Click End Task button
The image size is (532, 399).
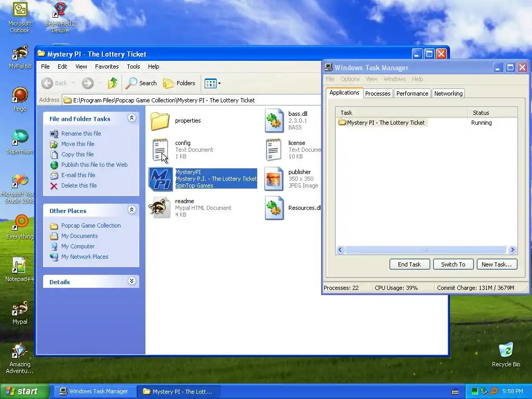[409, 264]
